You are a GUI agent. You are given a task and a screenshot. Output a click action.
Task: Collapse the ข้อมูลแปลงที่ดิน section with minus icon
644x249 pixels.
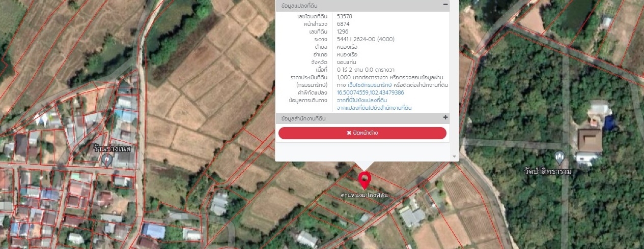(445, 5)
